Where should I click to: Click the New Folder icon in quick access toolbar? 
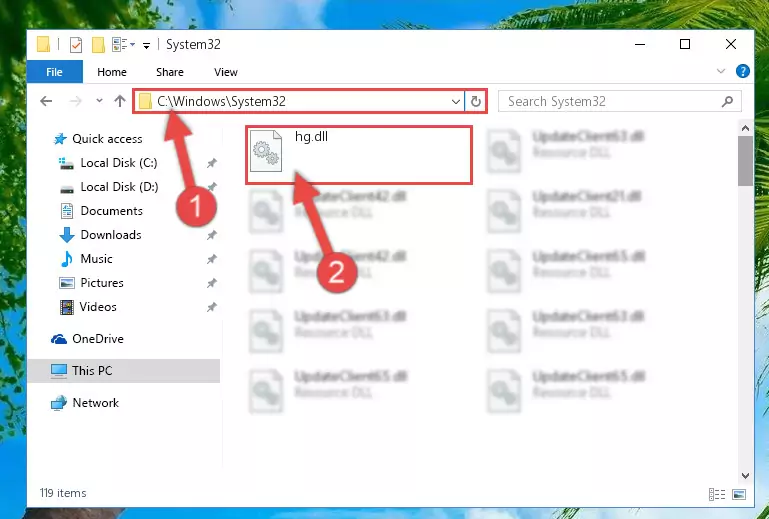(98, 45)
